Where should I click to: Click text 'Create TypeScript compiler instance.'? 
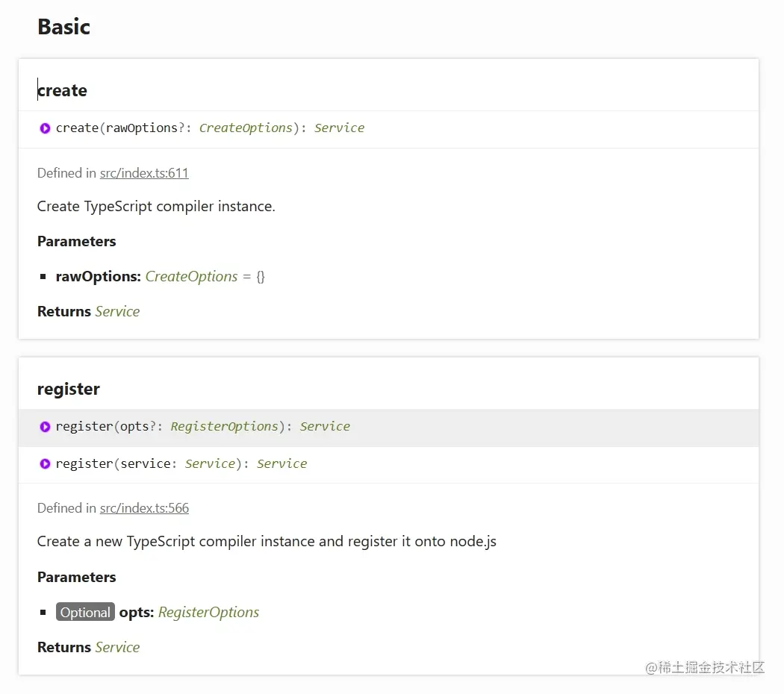click(x=156, y=207)
